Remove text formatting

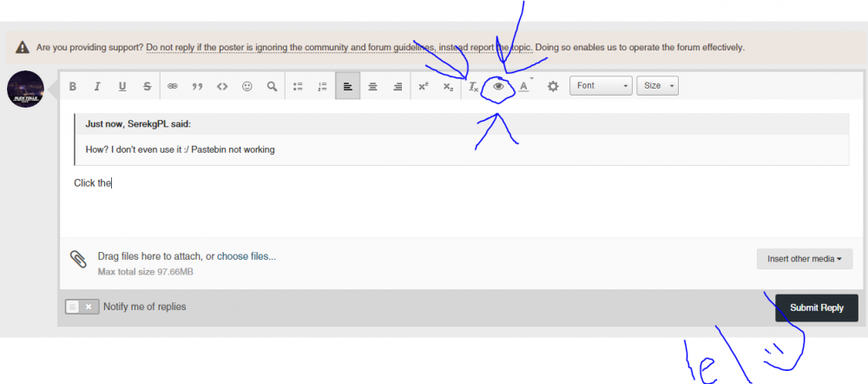tap(473, 86)
